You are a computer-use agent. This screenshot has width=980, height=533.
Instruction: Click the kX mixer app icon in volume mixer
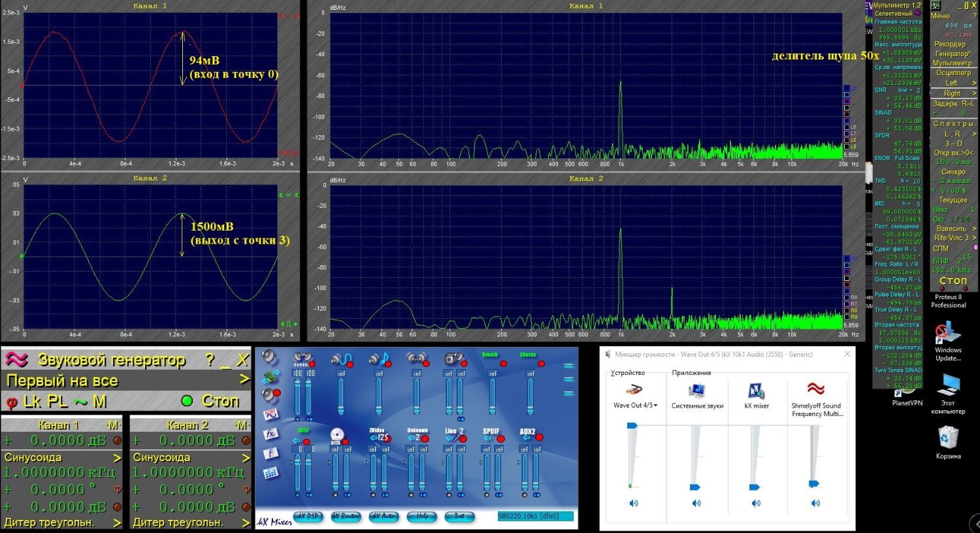click(756, 390)
